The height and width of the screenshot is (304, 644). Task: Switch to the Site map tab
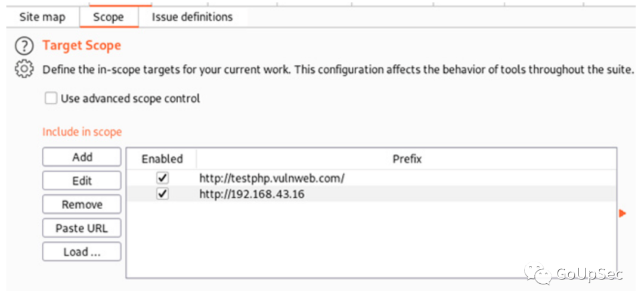tap(42, 17)
